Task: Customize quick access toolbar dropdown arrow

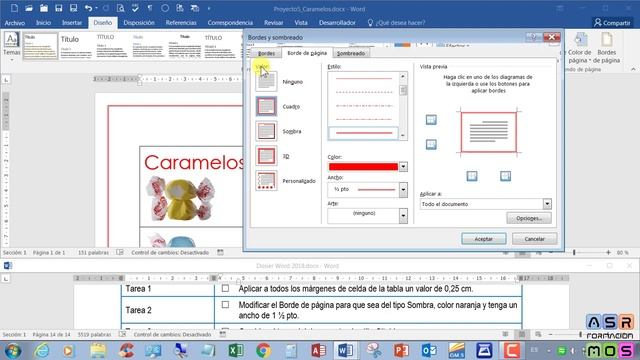Action: (209, 8)
